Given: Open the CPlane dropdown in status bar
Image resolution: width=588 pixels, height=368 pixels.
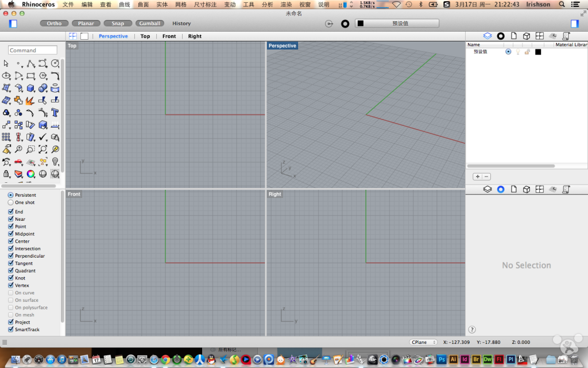Looking at the screenshot, I should (424, 342).
